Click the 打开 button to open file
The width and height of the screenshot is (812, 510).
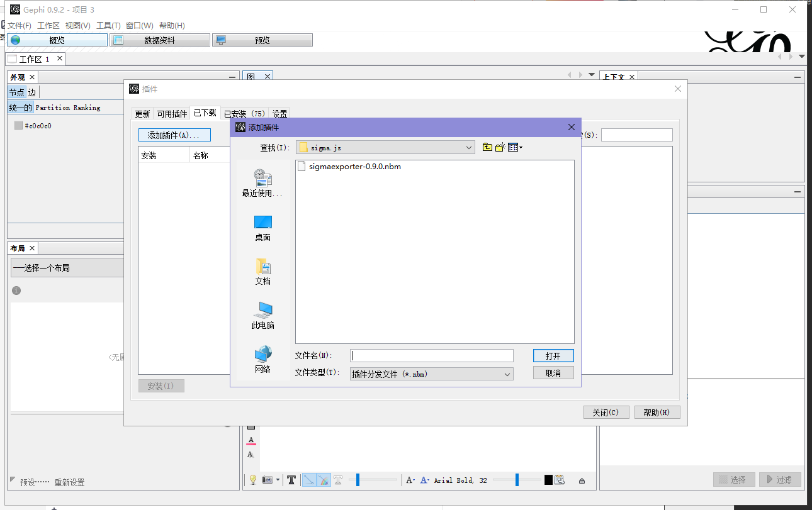tap(553, 355)
